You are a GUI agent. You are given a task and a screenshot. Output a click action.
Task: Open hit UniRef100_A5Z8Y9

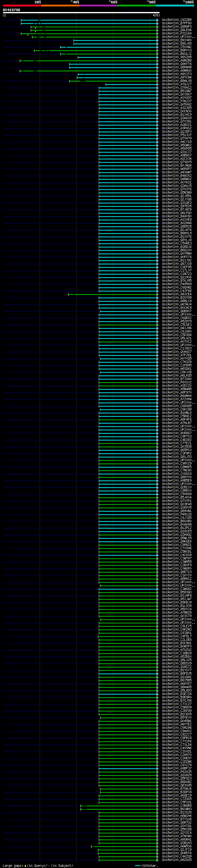(x=177, y=321)
